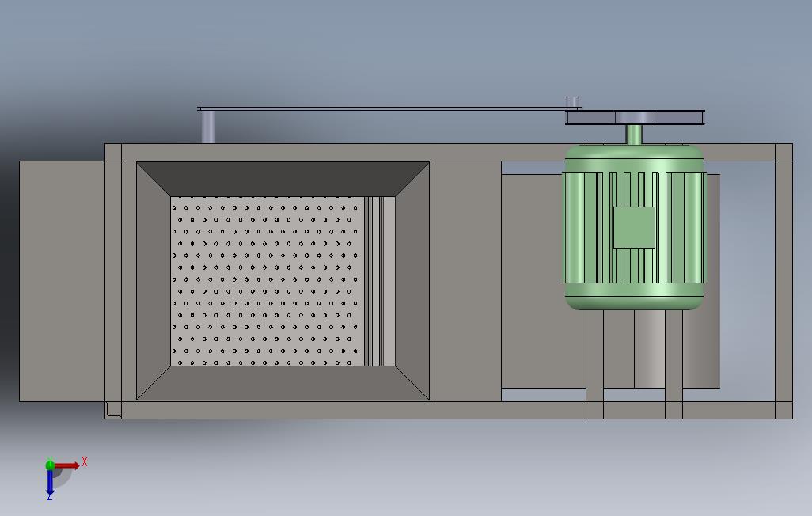Click the red X axis arrow of the triad
The width and height of the screenshot is (812, 516).
point(66,465)
